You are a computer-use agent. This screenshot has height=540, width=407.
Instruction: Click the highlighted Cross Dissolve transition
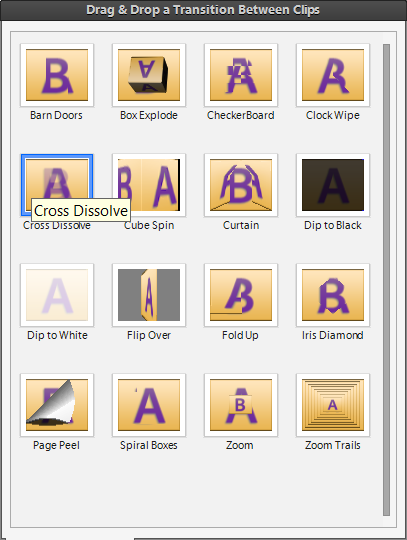coord(57,185)
